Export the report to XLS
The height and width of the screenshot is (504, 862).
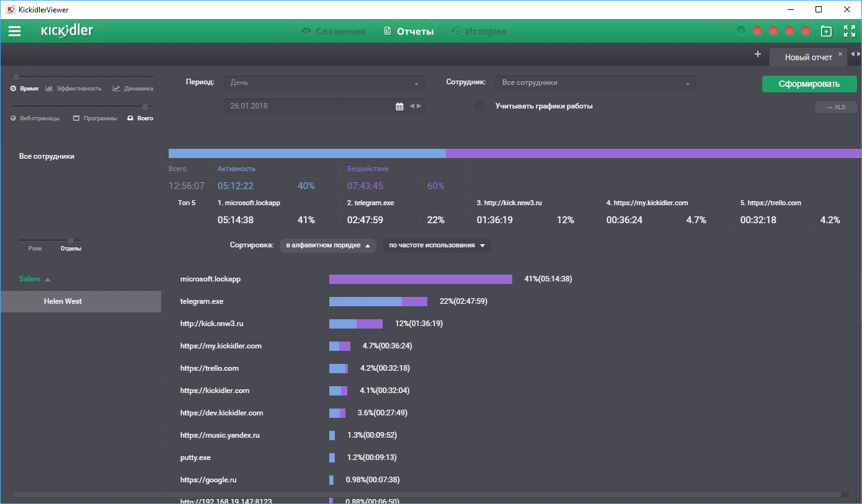(836, 107)
